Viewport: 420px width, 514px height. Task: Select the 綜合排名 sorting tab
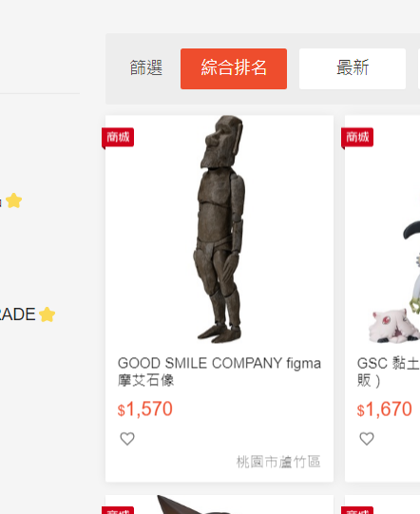pos(234,68)
